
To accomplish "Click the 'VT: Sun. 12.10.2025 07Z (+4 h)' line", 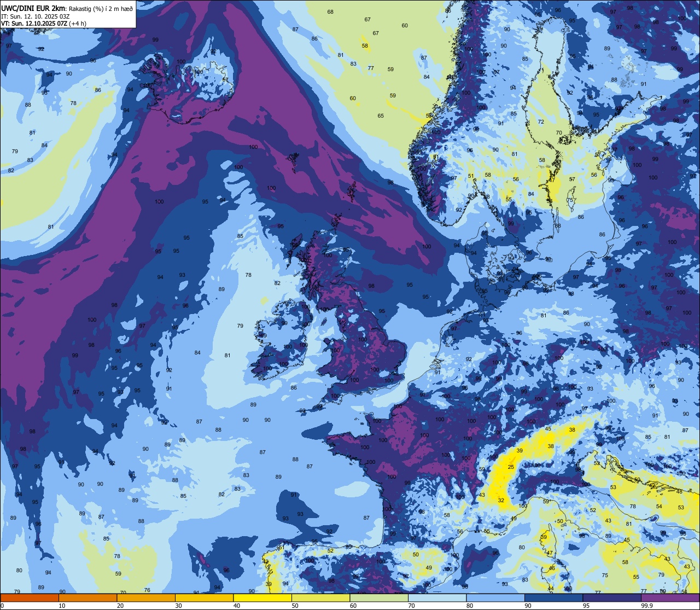I will 44,24.
